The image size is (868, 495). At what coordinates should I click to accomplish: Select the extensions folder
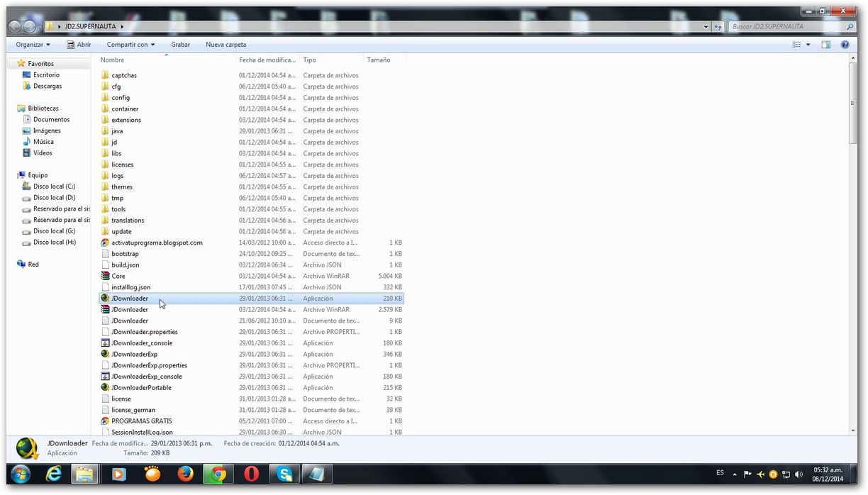(x=252, y=120)
